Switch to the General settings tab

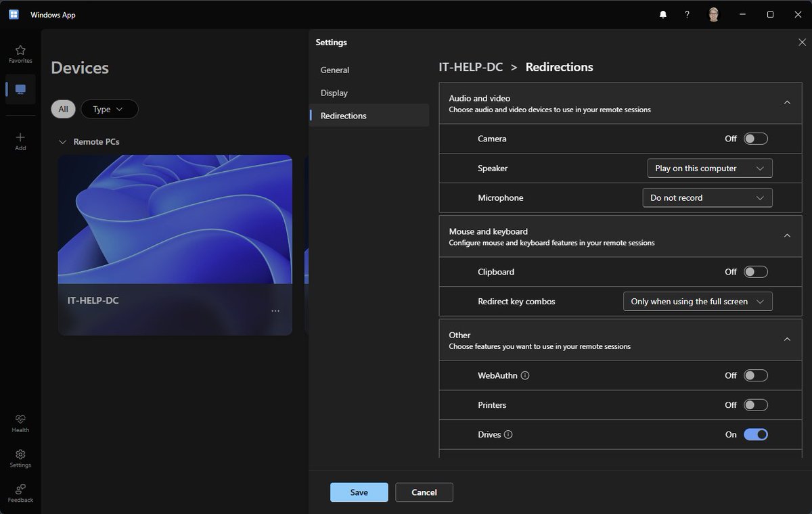pyautogui.click(x=369, y=70)
